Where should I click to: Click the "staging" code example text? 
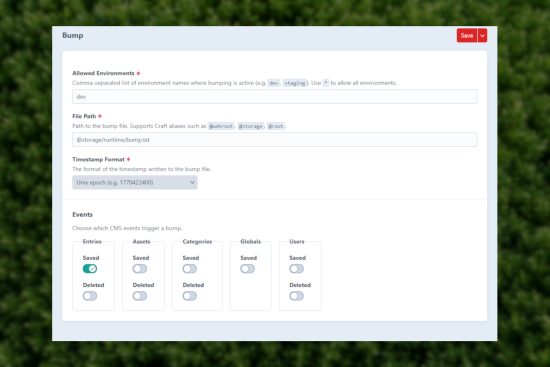pos(295,83)
